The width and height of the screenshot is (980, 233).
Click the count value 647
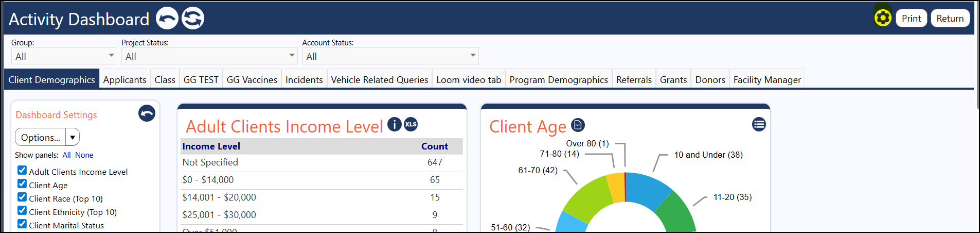tap(435, 162)
